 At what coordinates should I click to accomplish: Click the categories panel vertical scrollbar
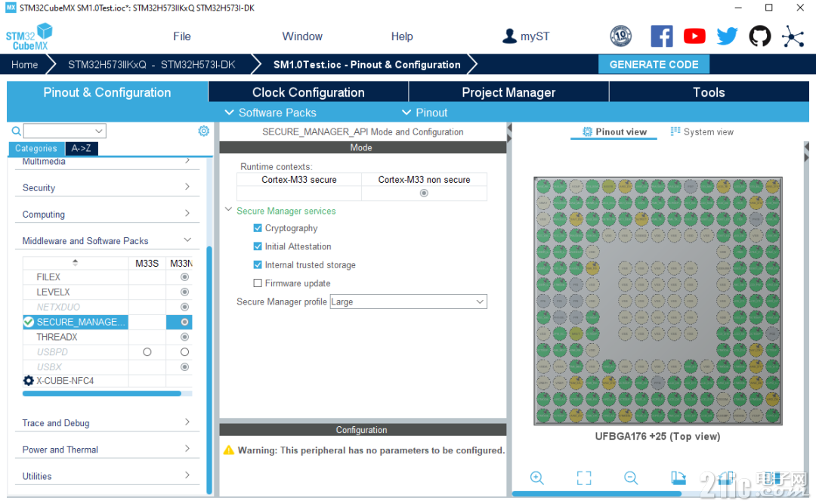209,369
